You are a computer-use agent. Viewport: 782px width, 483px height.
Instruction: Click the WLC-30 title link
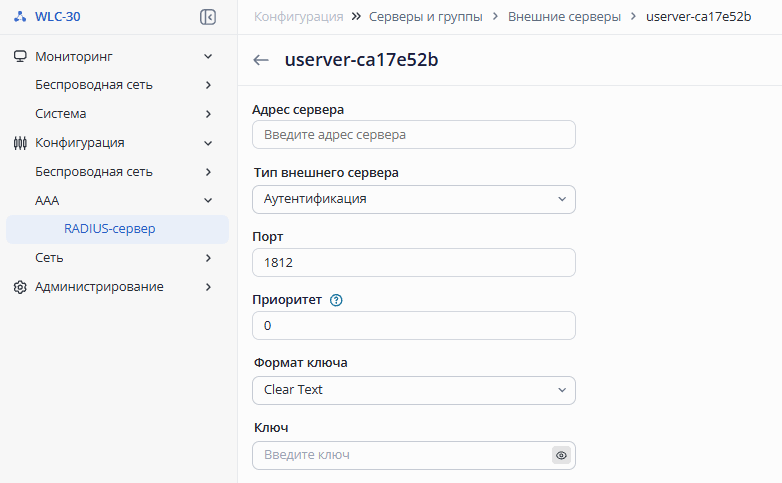point(57,16)
